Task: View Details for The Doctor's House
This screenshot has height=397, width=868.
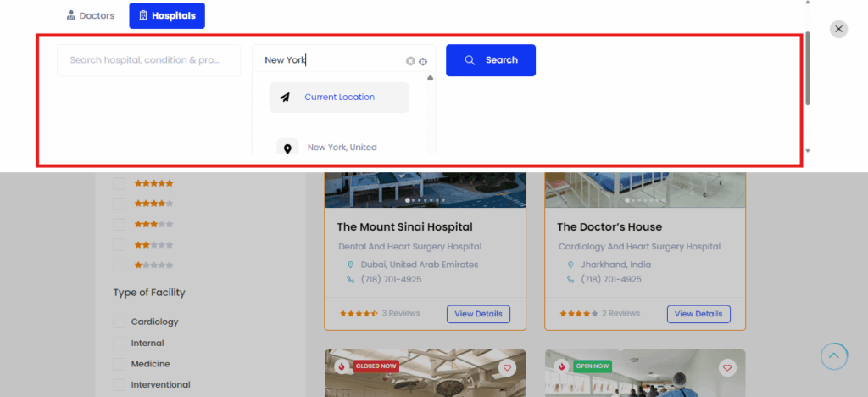Action: (x=698, y=314)
